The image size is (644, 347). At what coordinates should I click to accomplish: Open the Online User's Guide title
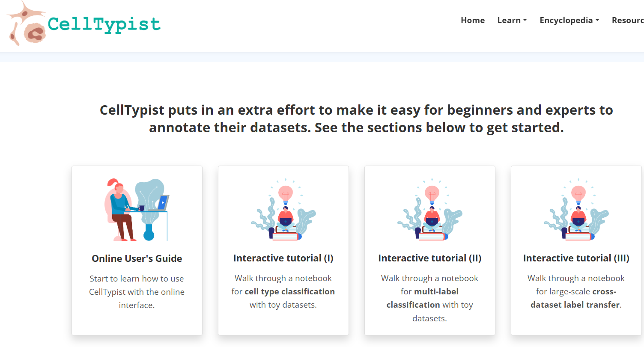(x=137, y=258)
